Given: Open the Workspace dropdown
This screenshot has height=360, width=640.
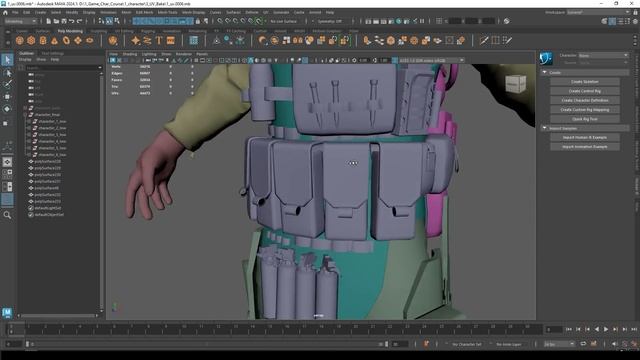Looking at the screenshot, I should point(598,12).
